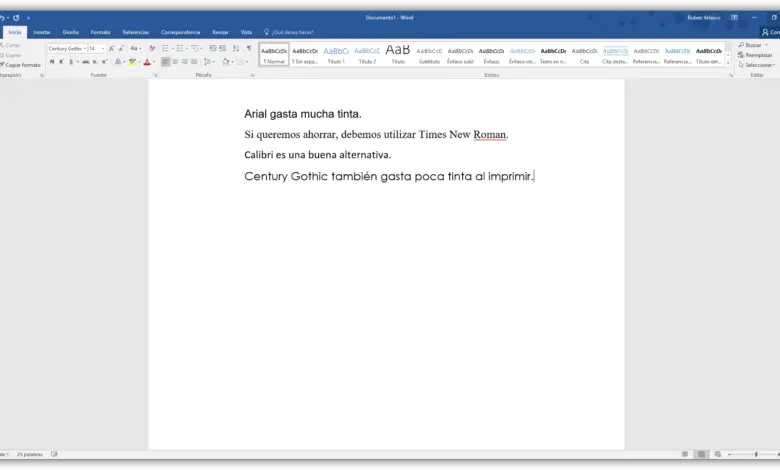Screen dimensions: 780x470
Task: Apply the Título 1 style
Action: click(336, 55)
